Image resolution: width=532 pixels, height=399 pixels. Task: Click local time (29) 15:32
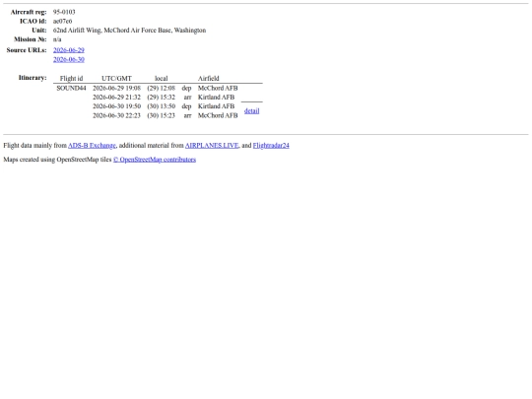162,98
